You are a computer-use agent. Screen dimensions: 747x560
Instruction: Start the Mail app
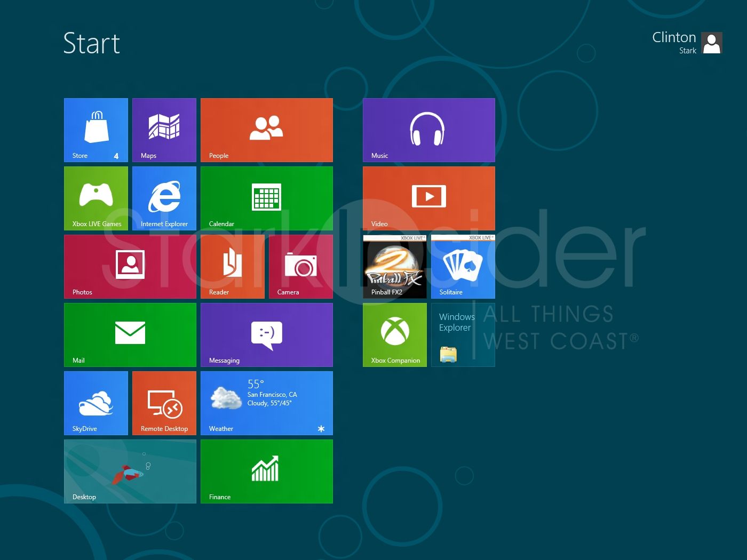tap(130, 334)
